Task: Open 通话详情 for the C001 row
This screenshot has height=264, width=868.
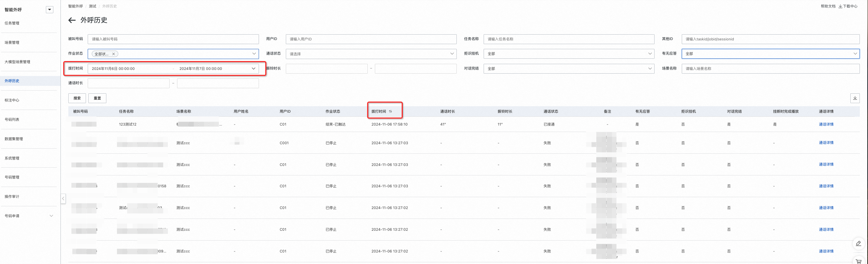Action: coord(826,143)
